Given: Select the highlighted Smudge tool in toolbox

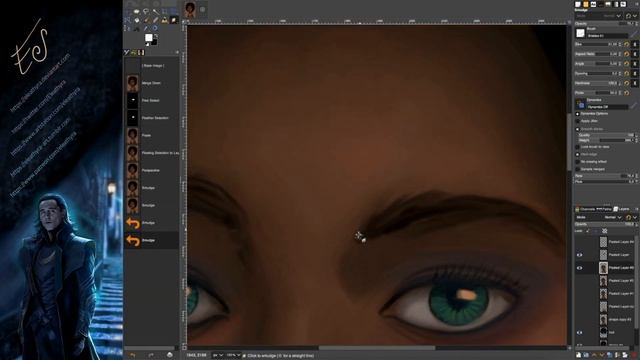Looking at the screenshot, I should [x=174, y=20].
